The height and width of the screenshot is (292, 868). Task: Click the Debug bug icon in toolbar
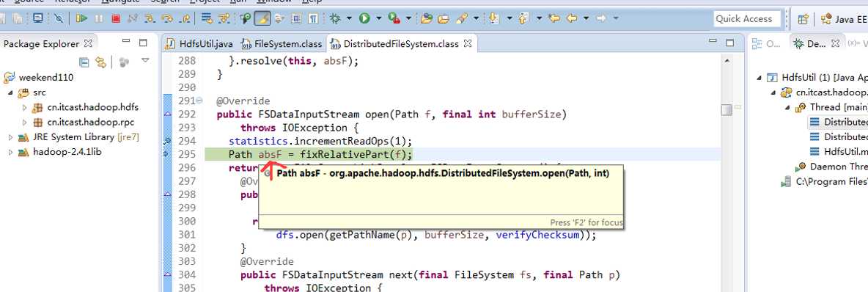coord(335,18)
